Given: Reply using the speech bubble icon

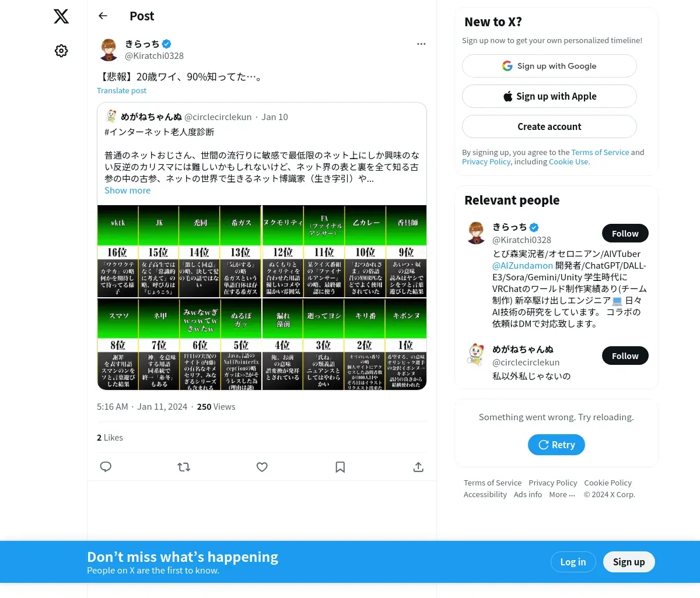Looking at the screenshot, I should (106, 467).
